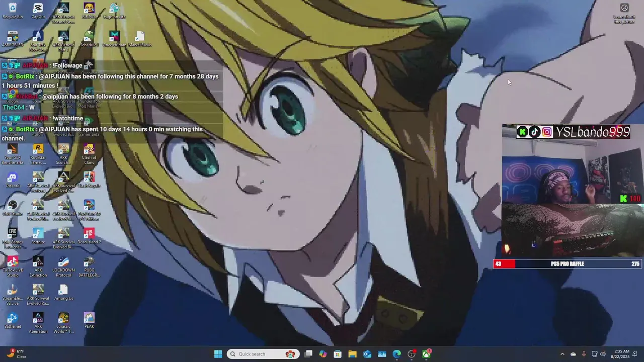Launch Rockstar Games Launcher icon
The width and height of the screenshot is (644, 362).
pyautogui.click(x=38, y=154)
